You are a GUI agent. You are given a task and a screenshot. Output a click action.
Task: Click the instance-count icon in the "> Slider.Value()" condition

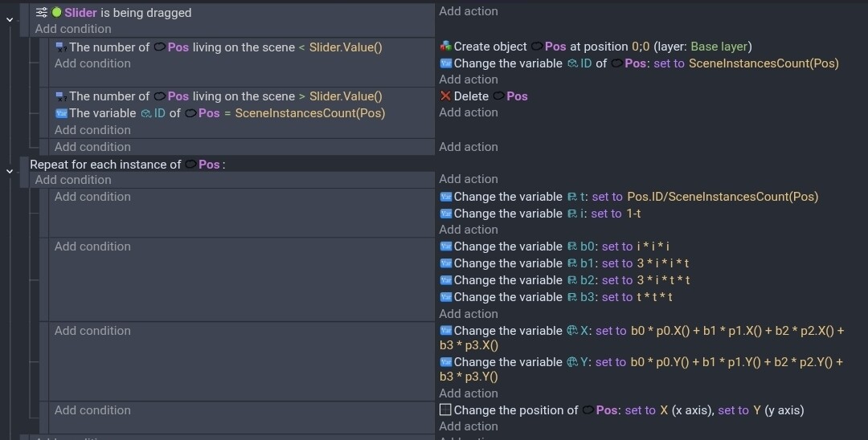point(61,96)
